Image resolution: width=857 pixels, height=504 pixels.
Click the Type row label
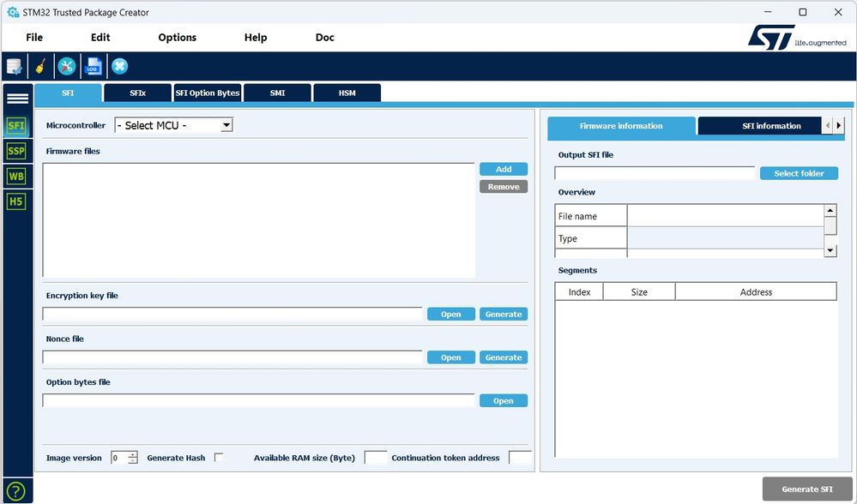(x=591, y=238)
